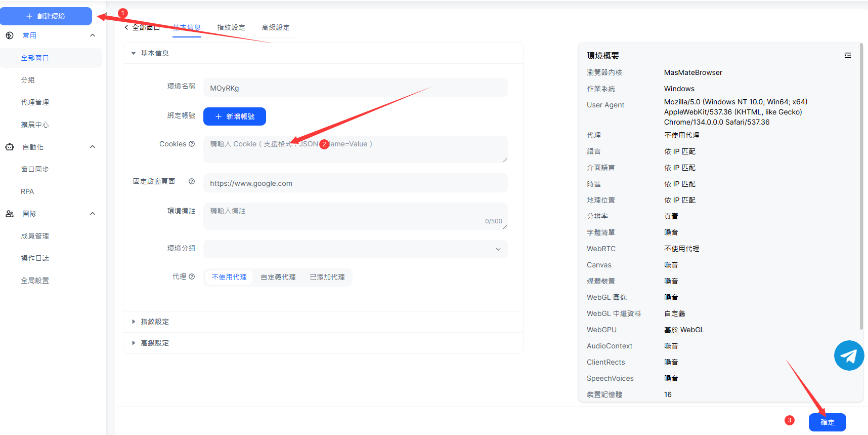Select 自定義代理 proxy option
Screen dimensions: 868x435
click(x=278, y=277)
